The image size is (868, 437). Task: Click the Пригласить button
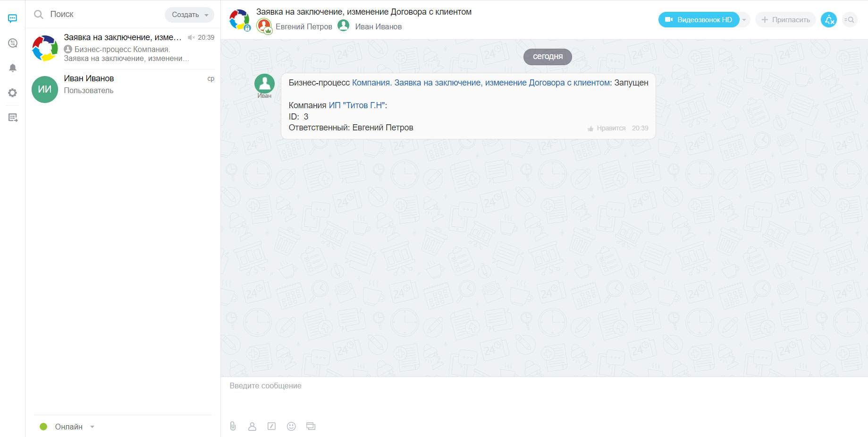tap(785, 20)
